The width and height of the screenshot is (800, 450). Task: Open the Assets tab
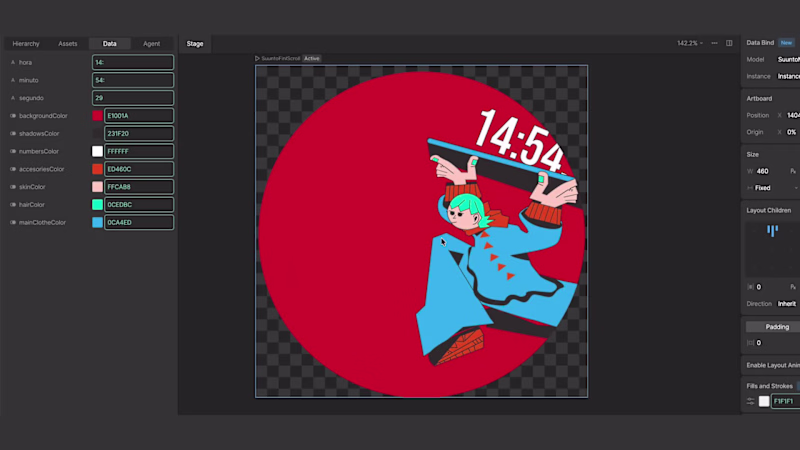click(x=67, y=44)
